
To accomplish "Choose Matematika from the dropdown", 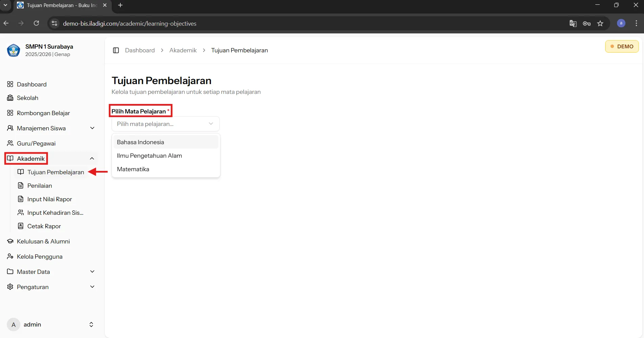I will (166, 169).
